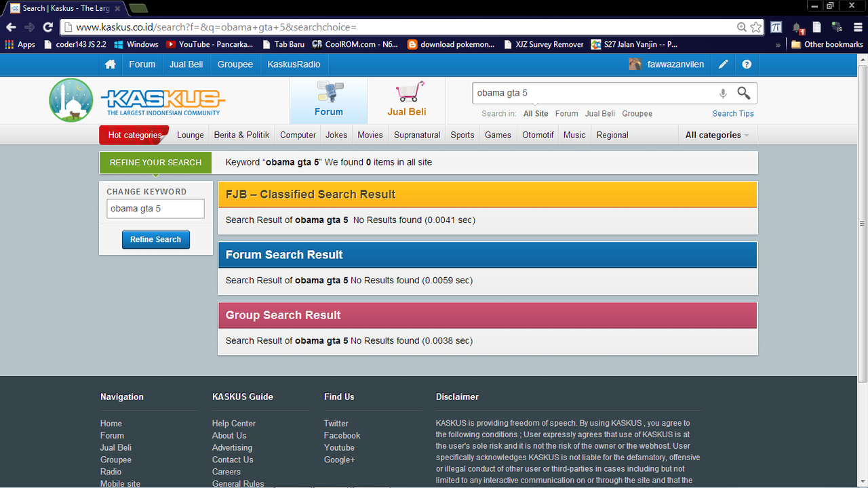Screen dimensions: 868x488
Task: Click Forum in top navigation bar
Action: tap(142, 64)
